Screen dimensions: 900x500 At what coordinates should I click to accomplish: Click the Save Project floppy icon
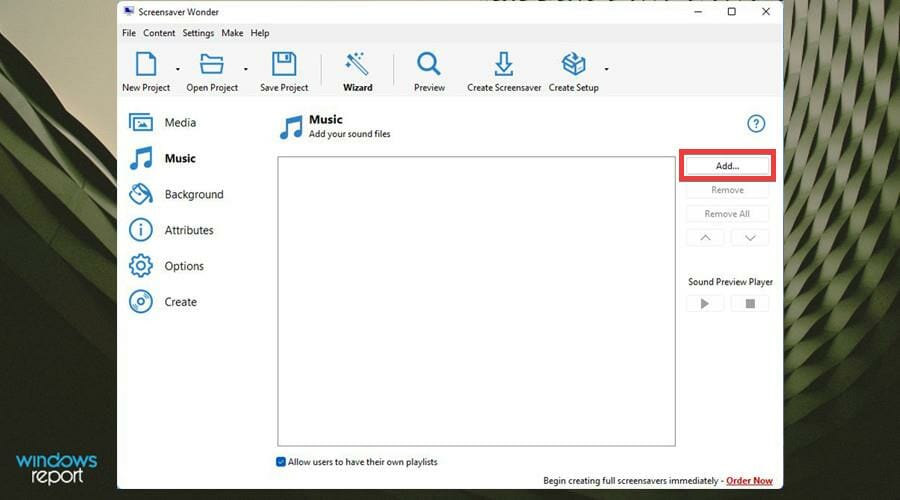pyautogui.click(x=284, y=64)
